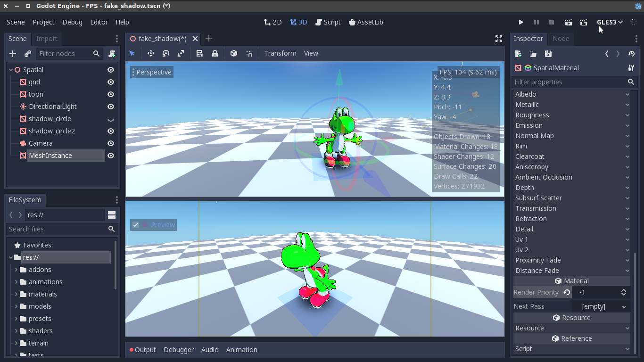This screenshot has width=644, height=362.
Task: Add a new child node in Scene dock
Action: [x=13, y=53]
